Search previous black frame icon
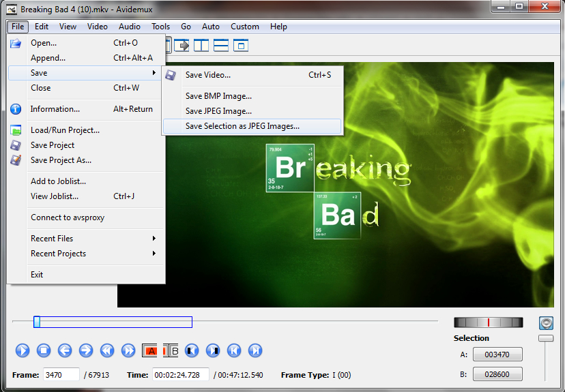The image size is (565, 392). [192, 350]
